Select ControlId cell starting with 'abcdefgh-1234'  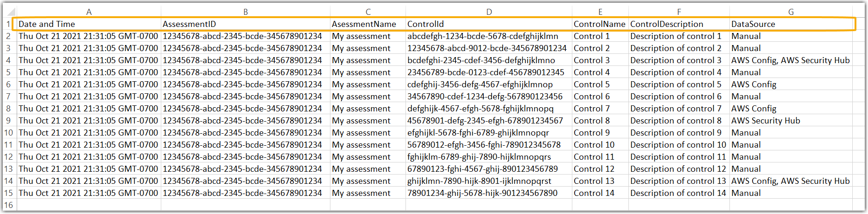pos(482,36)
